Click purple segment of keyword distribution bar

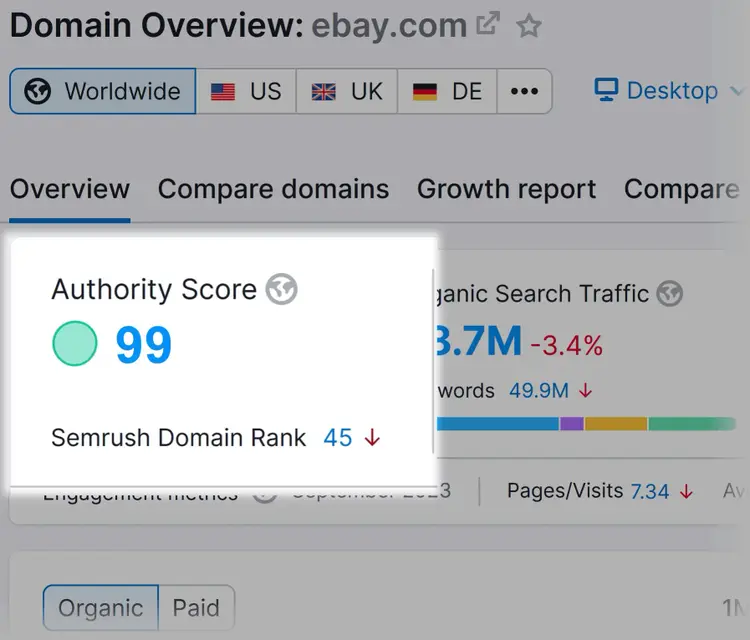[572, 424]
